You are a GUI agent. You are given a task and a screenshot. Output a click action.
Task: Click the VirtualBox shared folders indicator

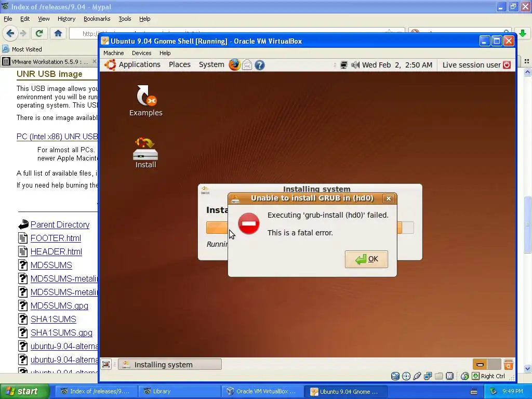click(x=438, y=376)
